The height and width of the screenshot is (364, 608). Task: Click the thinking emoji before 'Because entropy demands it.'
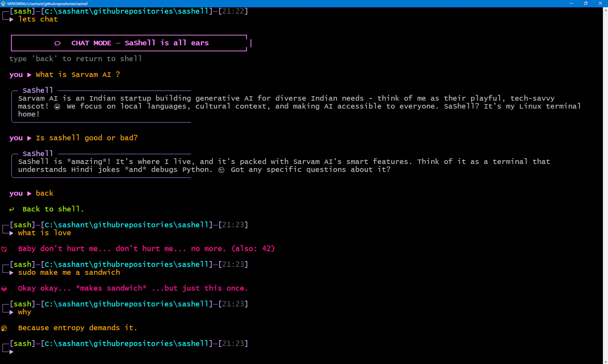coord(4,328)
